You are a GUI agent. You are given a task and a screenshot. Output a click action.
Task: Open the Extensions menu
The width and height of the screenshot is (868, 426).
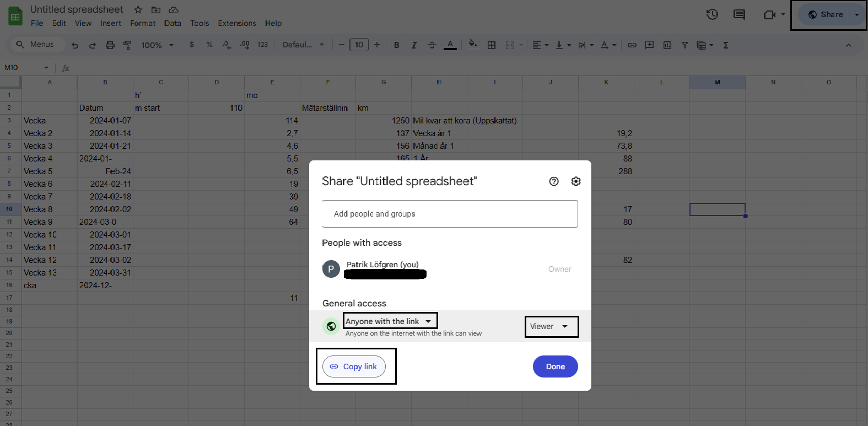pyautogui.click(x=237, y=23)
